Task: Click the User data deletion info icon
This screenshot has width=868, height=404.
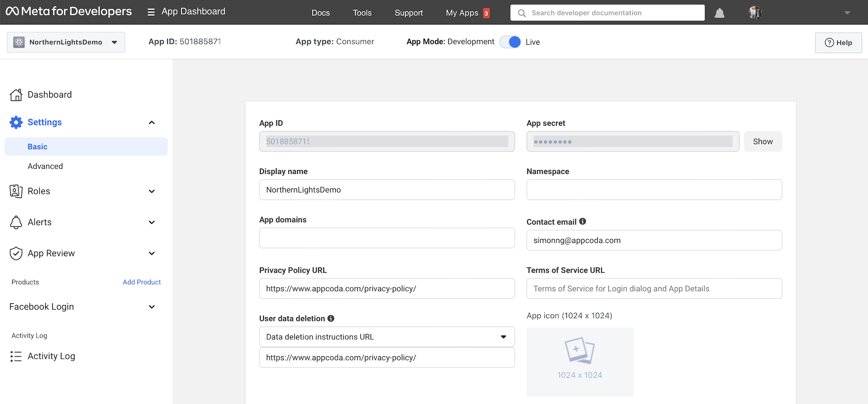Action: point(331,319)
